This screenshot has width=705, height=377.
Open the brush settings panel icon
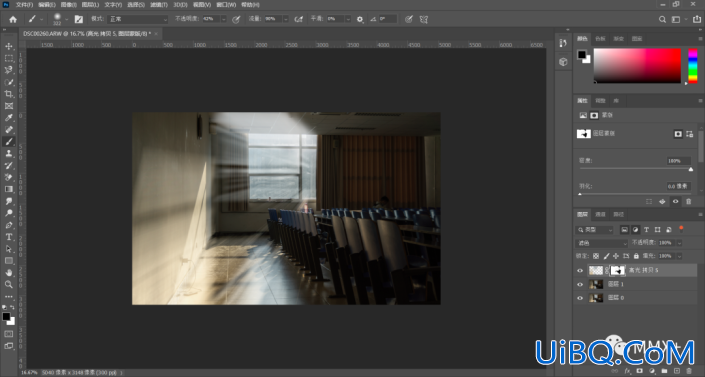coord(79,19)
